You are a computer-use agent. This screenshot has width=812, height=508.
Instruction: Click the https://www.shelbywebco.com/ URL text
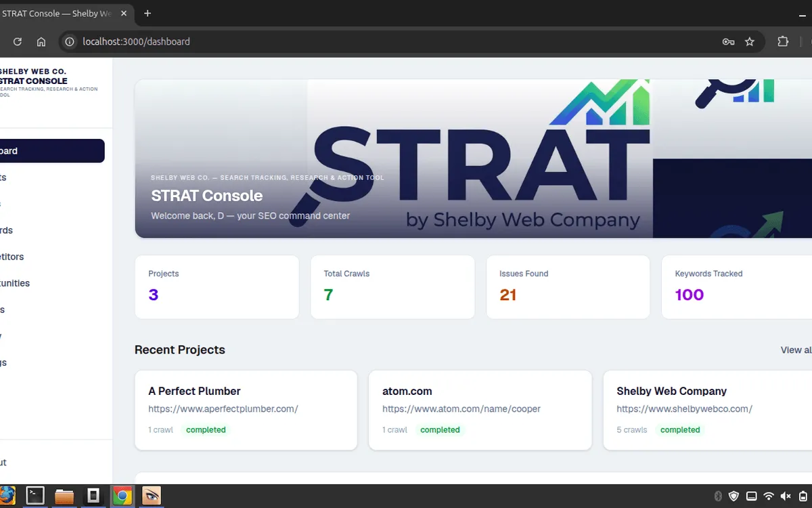[x=684, y=409]
